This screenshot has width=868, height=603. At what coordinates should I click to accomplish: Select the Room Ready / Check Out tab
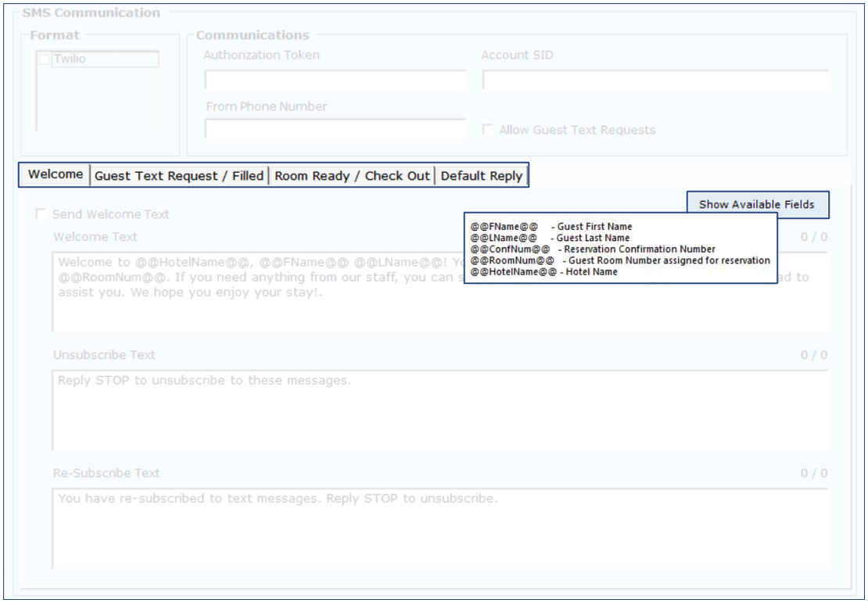coord(352,176)
